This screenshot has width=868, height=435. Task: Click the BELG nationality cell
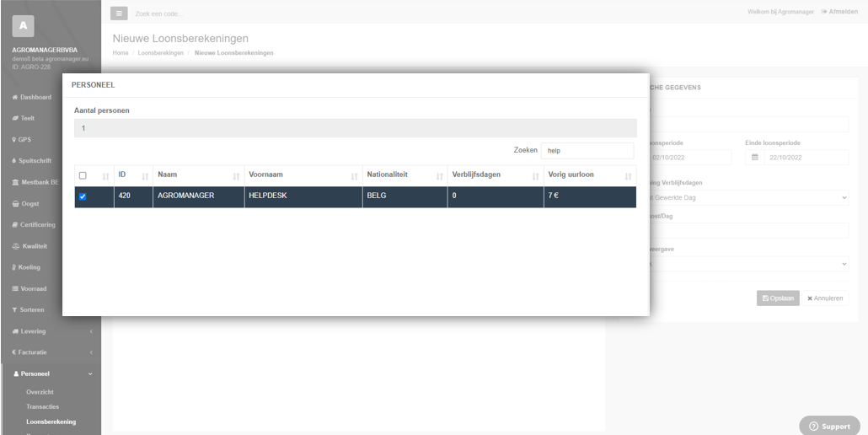pos(405,196)
